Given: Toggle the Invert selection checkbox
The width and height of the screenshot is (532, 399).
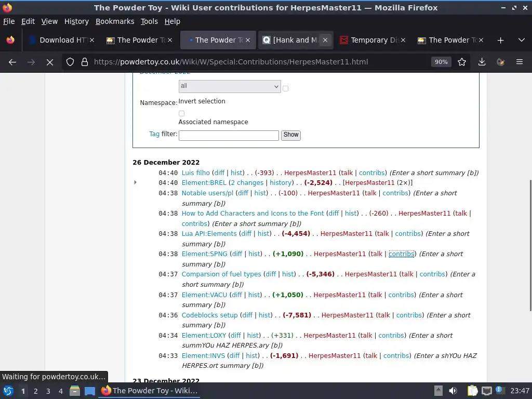Looking at the screenshot, I should pos(285,88).
